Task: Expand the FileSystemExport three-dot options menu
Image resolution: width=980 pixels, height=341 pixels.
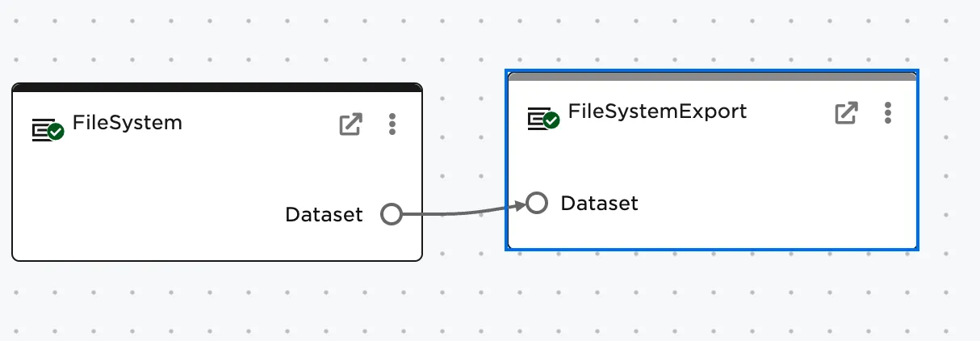Action: [x=888, y=113]
